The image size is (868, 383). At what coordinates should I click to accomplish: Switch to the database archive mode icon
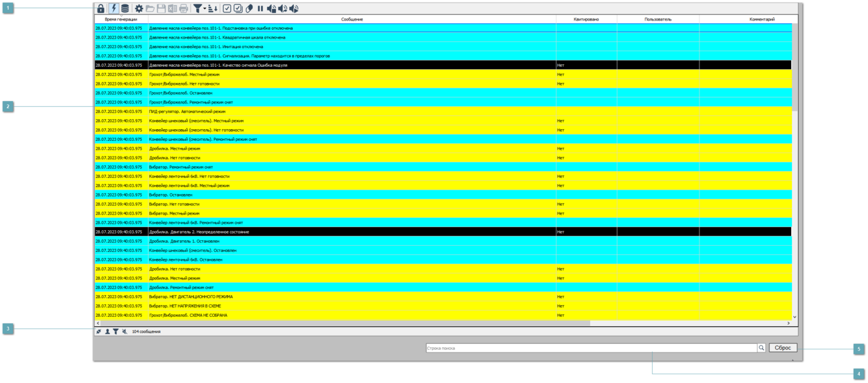coord(125,9)
